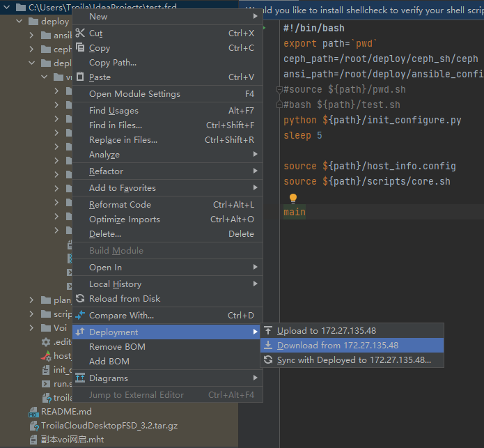Select Find in Files menu entry
Viewport: 484px width, 448px height.
click(116, 125)
